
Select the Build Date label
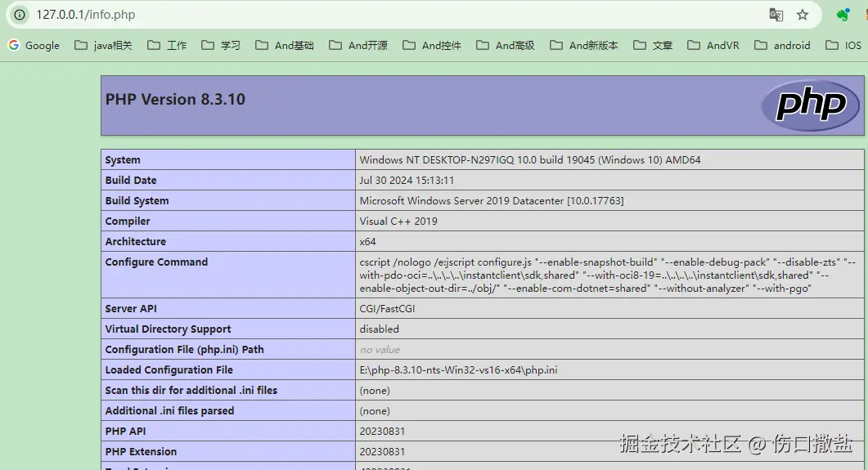coord(131,181)
